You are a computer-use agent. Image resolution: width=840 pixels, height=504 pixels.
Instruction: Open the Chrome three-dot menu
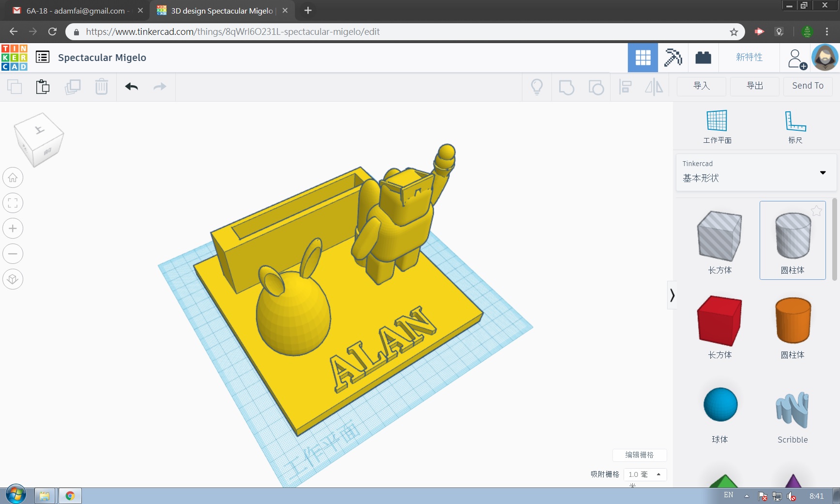click(x=827, y=31)
